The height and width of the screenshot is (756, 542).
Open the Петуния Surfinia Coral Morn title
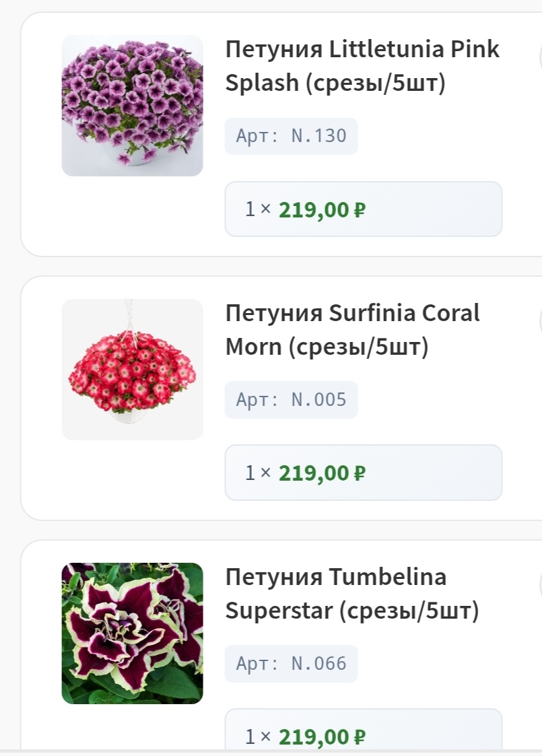(352, 330)
